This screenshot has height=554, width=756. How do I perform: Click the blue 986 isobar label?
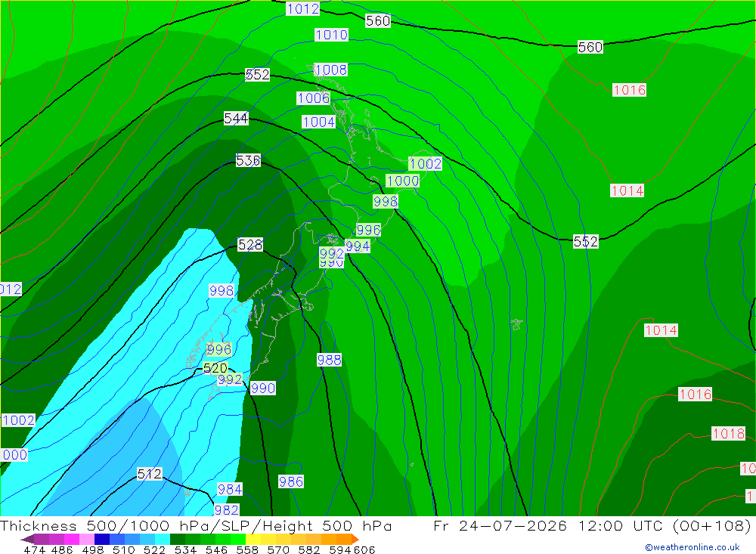click(x=291, y=481)
